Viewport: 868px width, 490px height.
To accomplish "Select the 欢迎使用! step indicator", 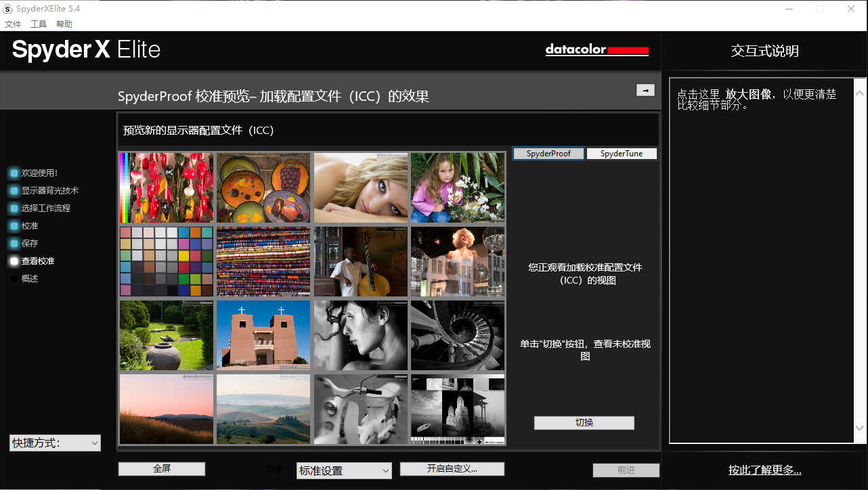I will [x=14, y=173].
